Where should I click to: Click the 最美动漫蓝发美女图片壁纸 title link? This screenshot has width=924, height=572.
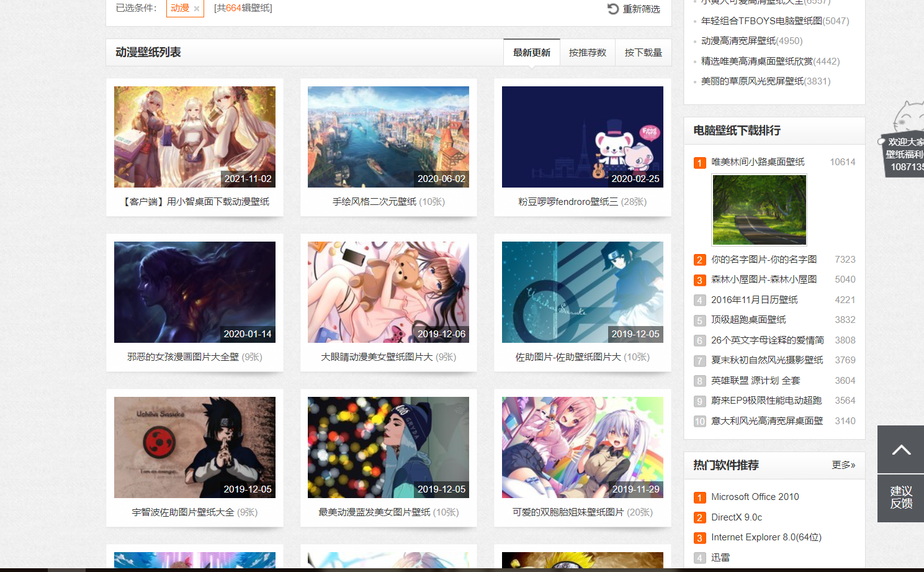(374, 512)
